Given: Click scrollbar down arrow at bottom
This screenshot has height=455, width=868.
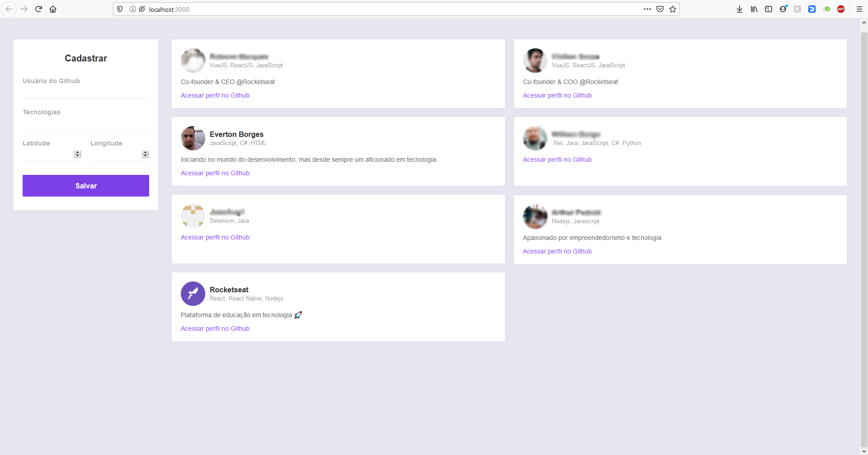Looking at the screenshot, I should [x=864, y=451].
